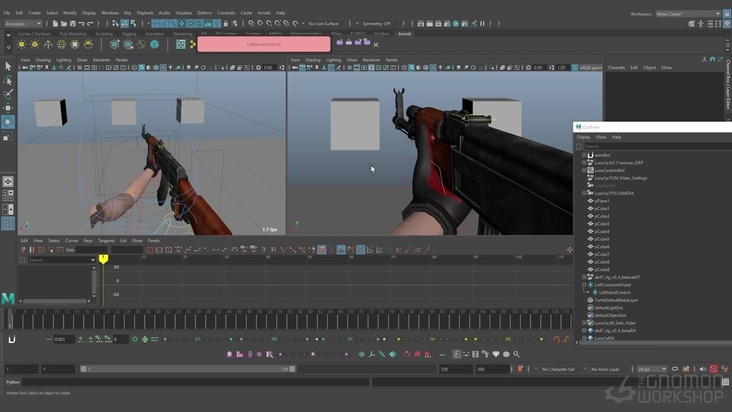Select pCube5 in the Outliner
The width and height of the screenshot is (732, 412).
[x=602, y=239]
